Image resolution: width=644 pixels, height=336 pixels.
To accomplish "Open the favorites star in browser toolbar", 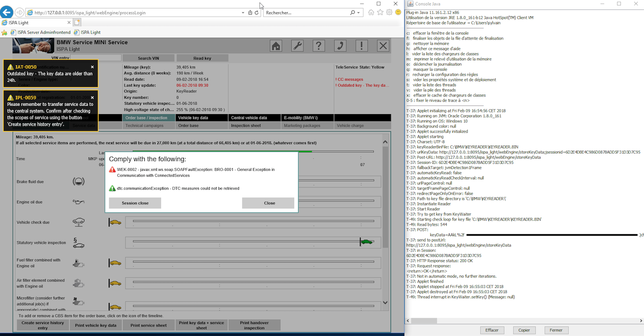I will [380, 12].
